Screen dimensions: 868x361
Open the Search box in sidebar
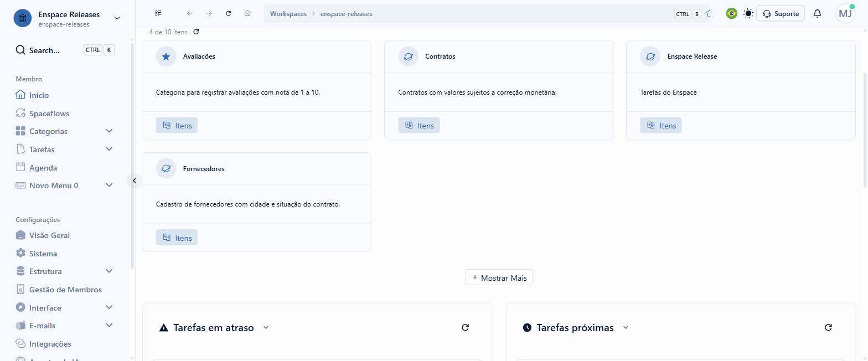tap(65, 50)
